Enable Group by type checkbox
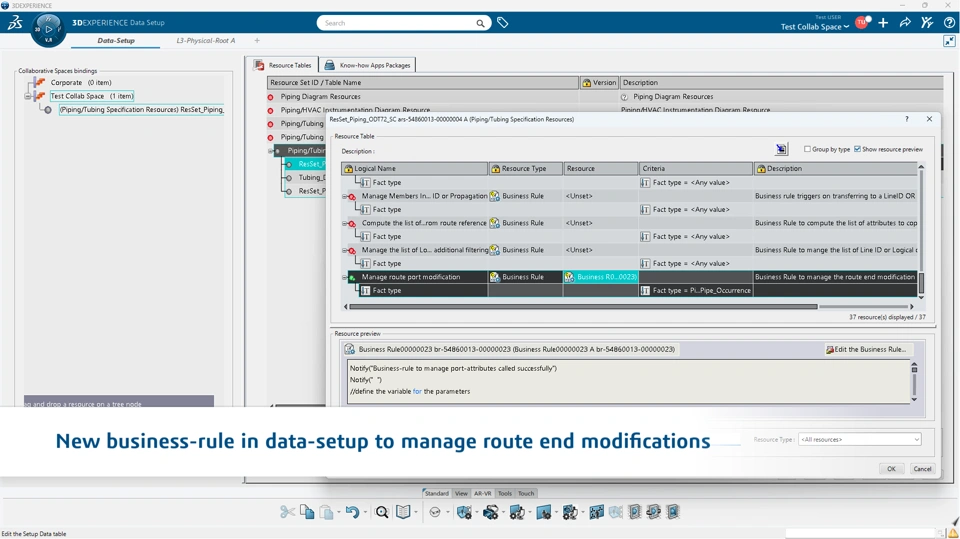Image resolution: width=960 pixels, height=539 pixels. pyautogui.click(x=808, y=149)
